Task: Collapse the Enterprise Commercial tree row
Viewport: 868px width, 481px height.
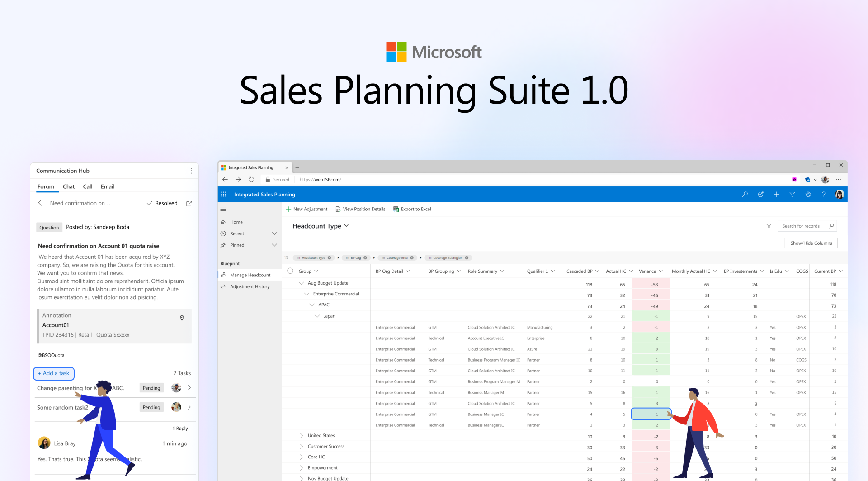Action: point(307,294)
